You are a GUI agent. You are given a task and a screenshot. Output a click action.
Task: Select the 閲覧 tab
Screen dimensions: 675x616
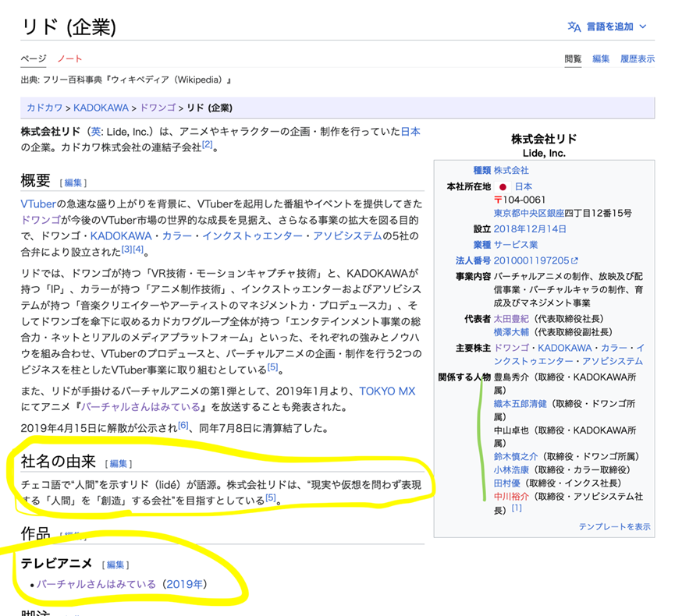(573, 59)
